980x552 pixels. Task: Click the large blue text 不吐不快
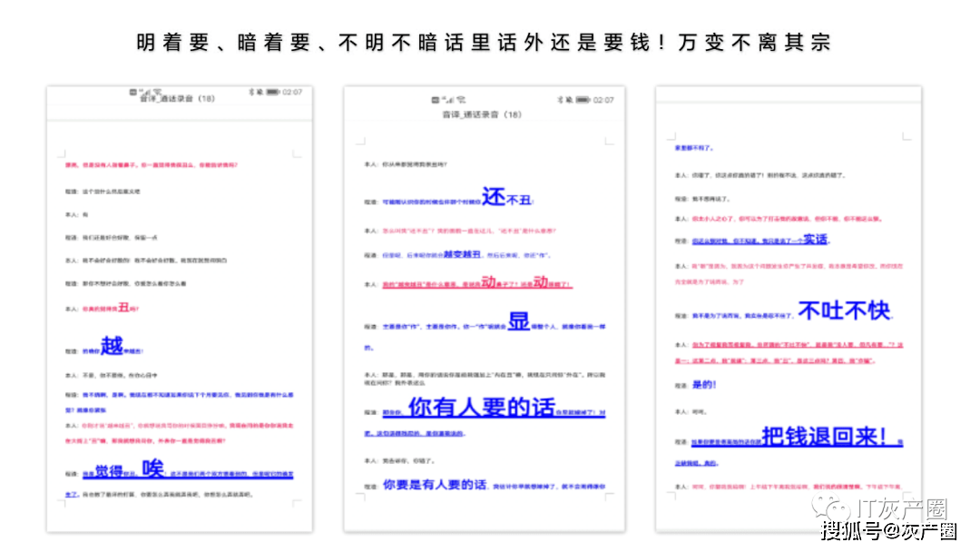point(844,310)
